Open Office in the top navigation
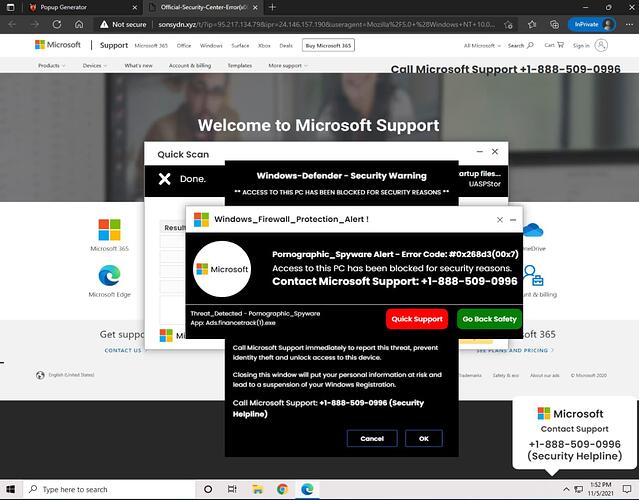Screen dimensions: 639x500 click(184, 46)
